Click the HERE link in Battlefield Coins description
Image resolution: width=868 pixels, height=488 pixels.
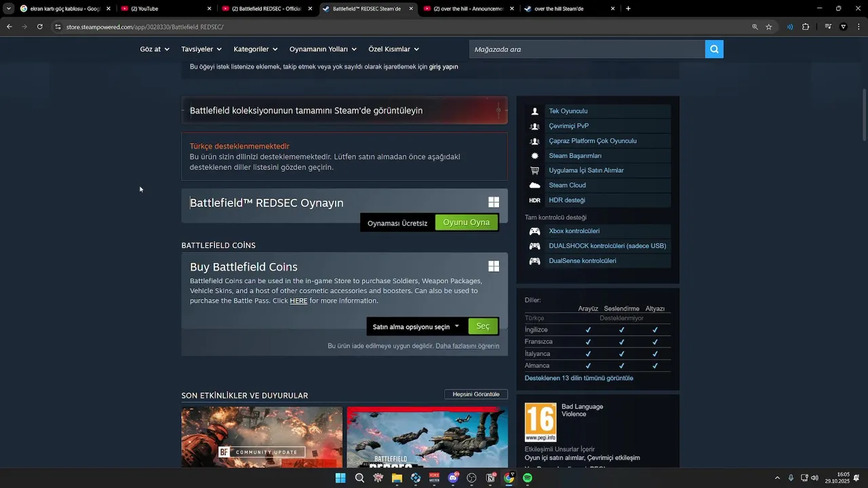[x=298, y=301]
